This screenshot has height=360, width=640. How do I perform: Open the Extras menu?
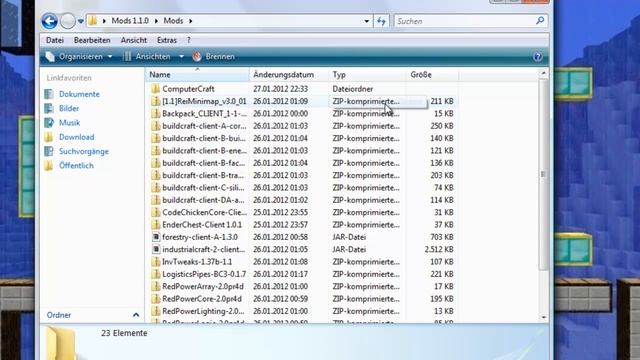point(167,40)
